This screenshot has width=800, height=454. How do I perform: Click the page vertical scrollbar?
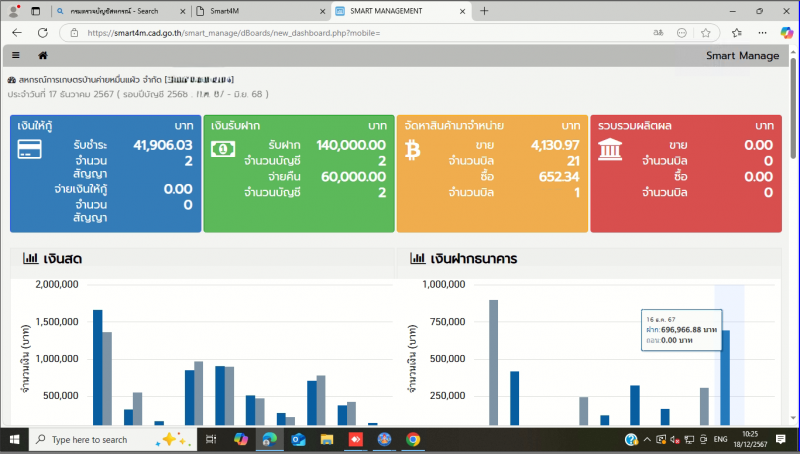pyautogui.click(x=793, y=107)
